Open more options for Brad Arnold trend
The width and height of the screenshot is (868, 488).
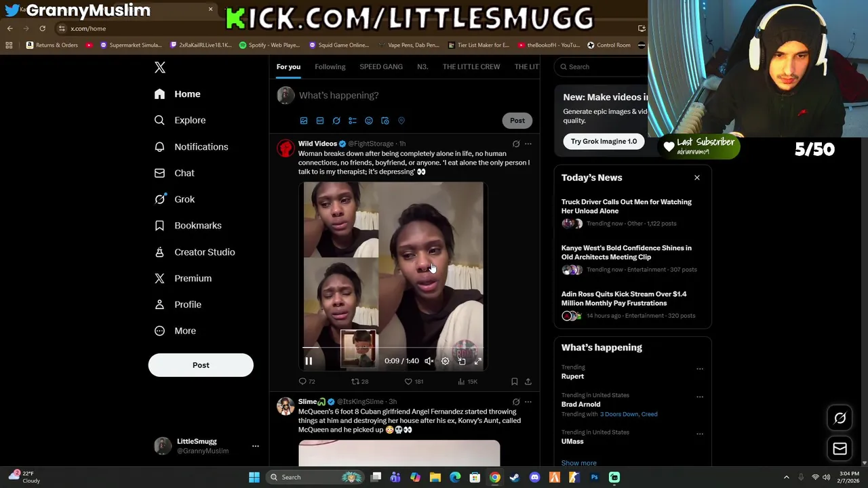pyautogui.click(x=700, y=397)
